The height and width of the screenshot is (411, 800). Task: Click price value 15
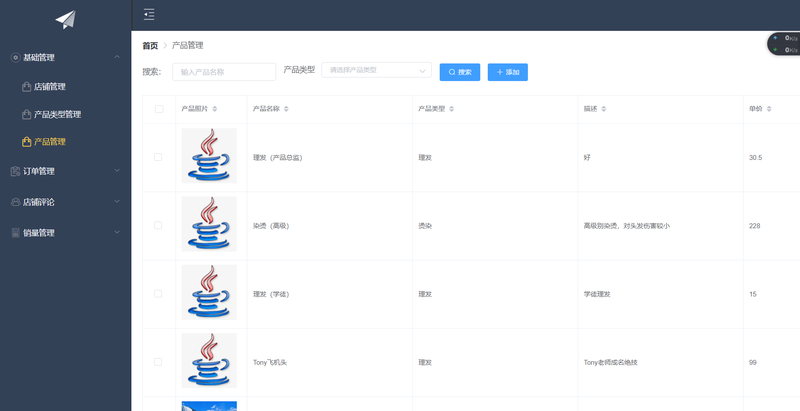(753, 294)
